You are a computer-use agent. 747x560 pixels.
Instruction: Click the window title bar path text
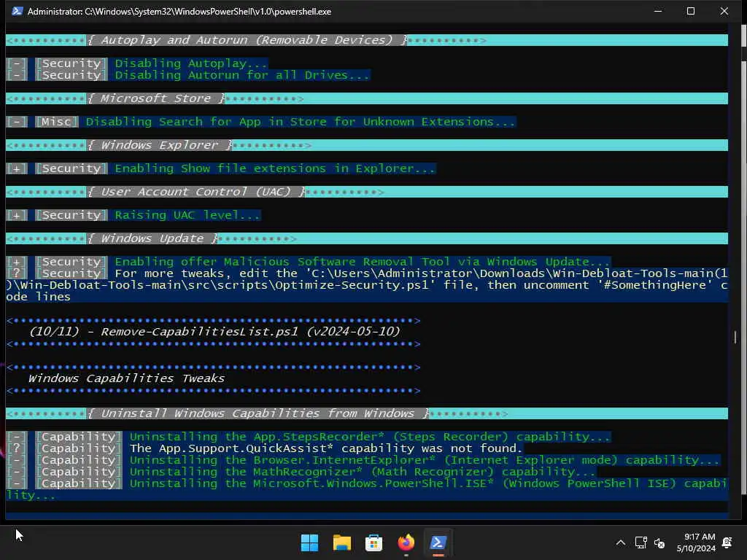179,11
